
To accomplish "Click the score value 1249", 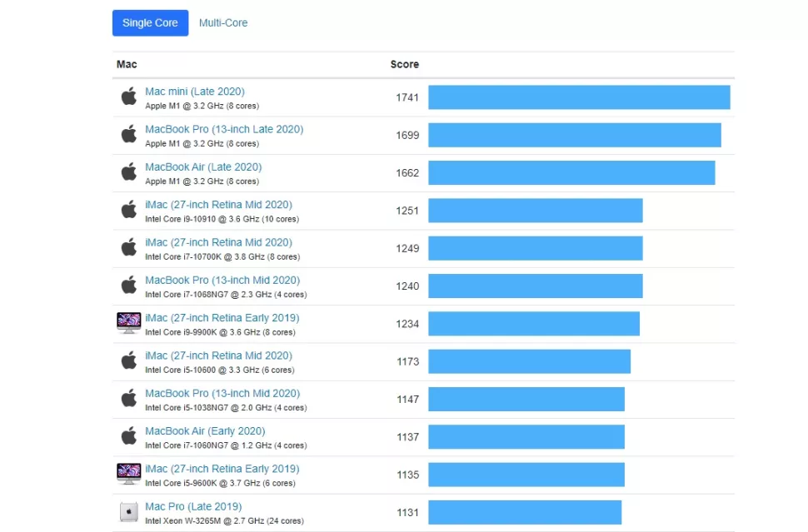I will (x=407, y=248).
